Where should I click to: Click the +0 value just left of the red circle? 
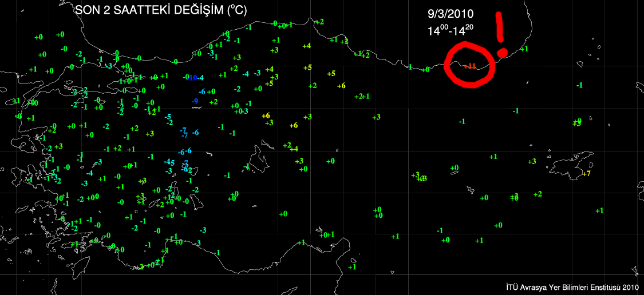pos(425,70)
